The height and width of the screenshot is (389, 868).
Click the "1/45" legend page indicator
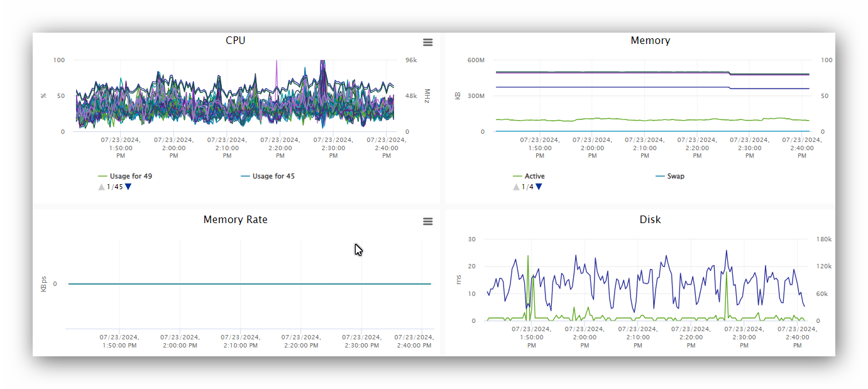coord(115,187)
